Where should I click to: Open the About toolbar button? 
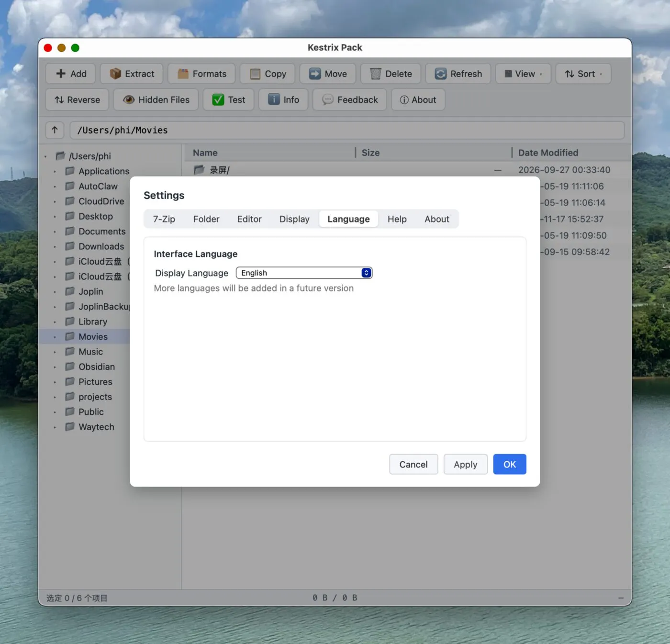(x=418, y=100)
